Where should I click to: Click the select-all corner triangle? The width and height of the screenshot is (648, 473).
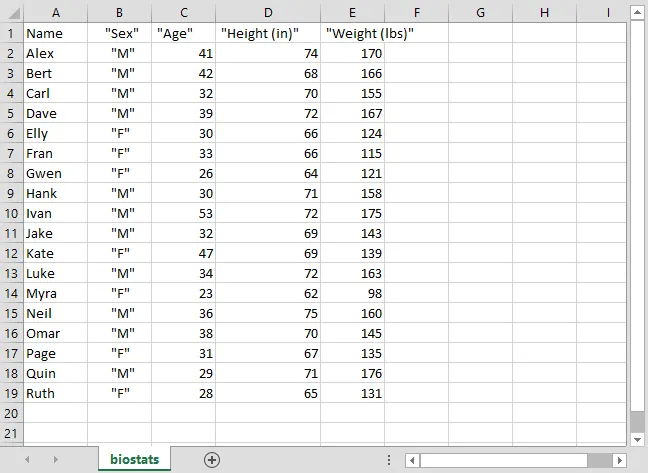pyautogui.click(x=14, y=14)
